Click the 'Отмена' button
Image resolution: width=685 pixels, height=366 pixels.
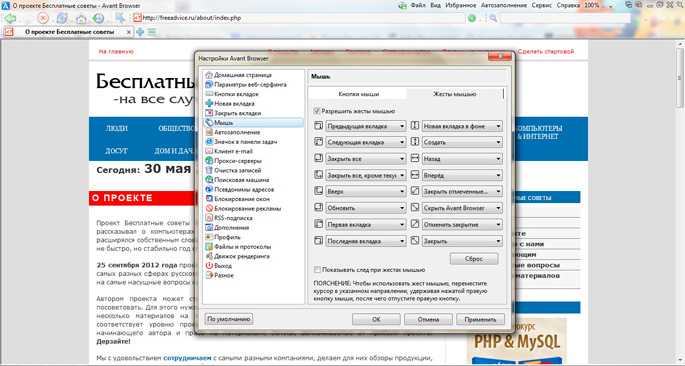click(428, 320)
